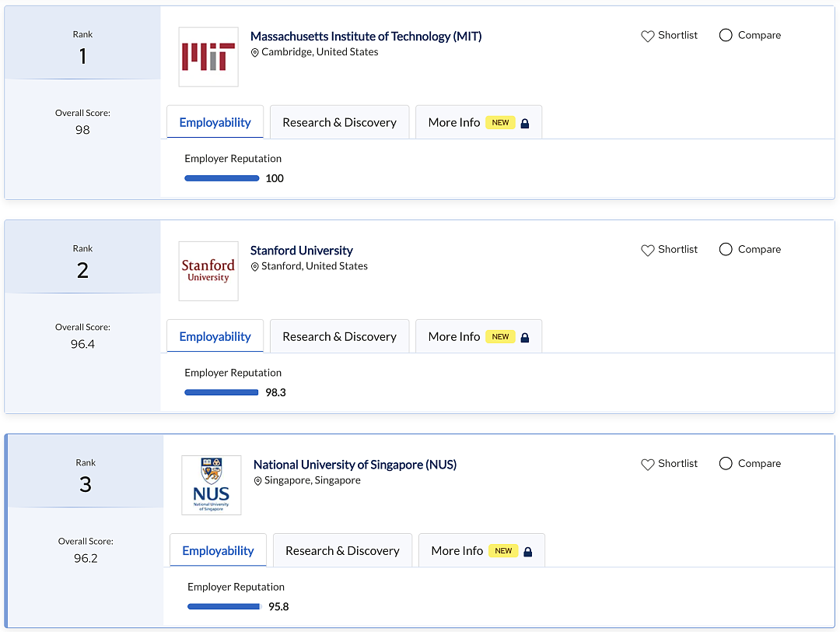
Task: Open Stanford University title link
Action: pos(302,251)
